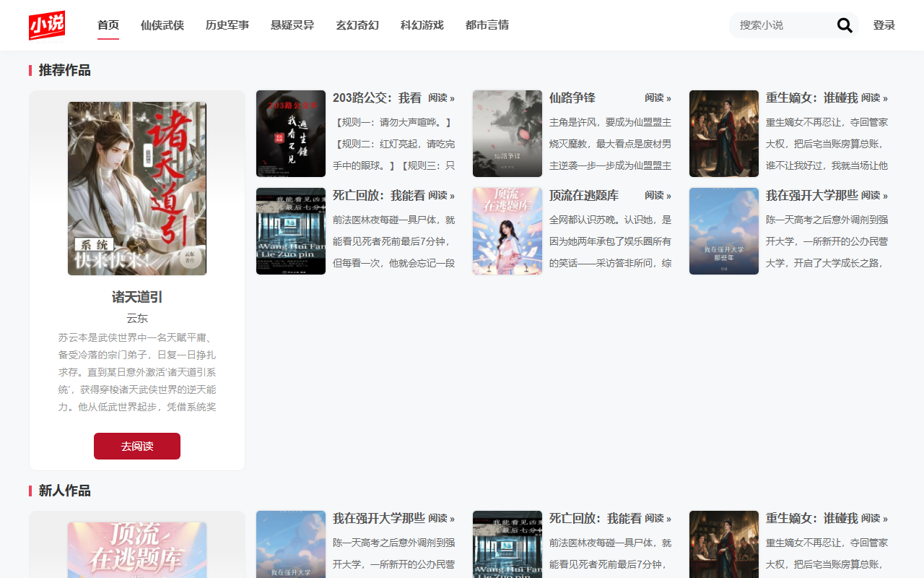Open the 我在强开大学那些 cover in 推荐作品

coord(724,231)
